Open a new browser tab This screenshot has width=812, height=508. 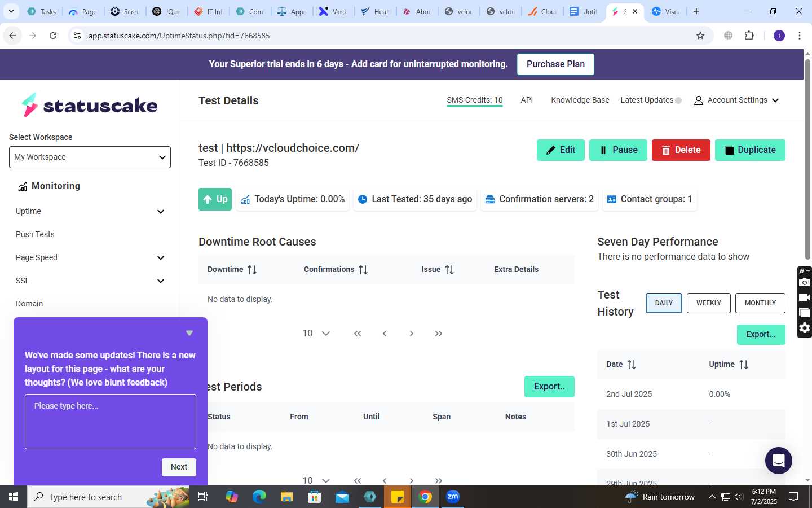click(696, 11)
